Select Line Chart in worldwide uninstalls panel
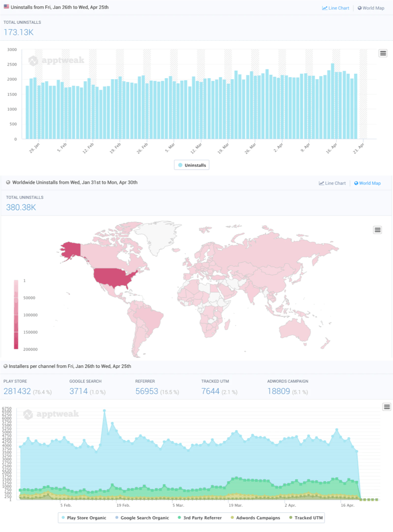 (332, 183)
